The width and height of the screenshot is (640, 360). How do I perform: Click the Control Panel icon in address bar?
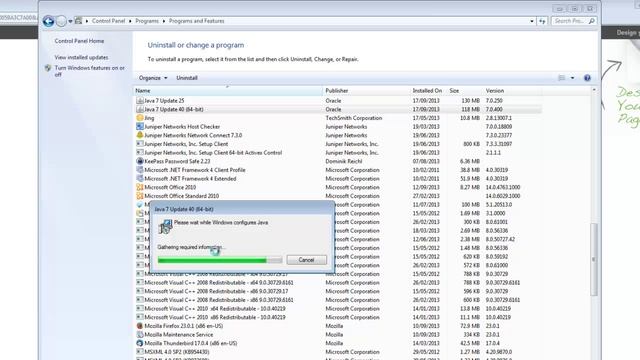tap(78, 21)
